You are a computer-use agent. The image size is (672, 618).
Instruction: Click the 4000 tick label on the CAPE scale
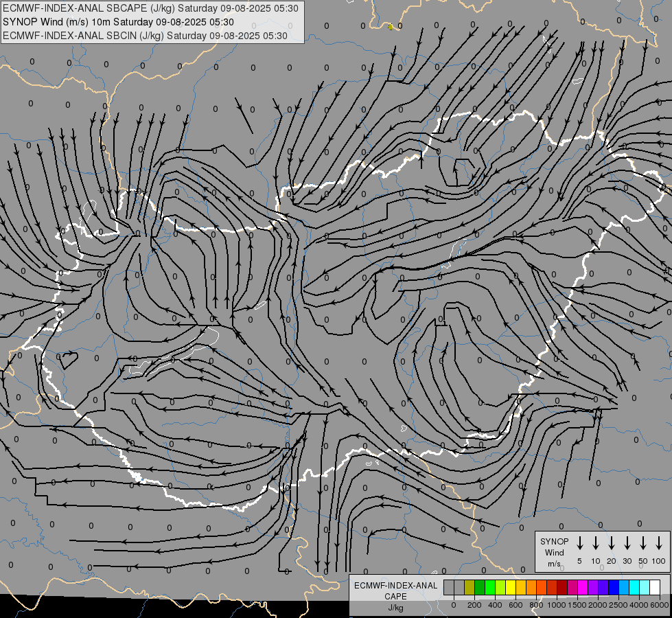click(x=639, y=605)
